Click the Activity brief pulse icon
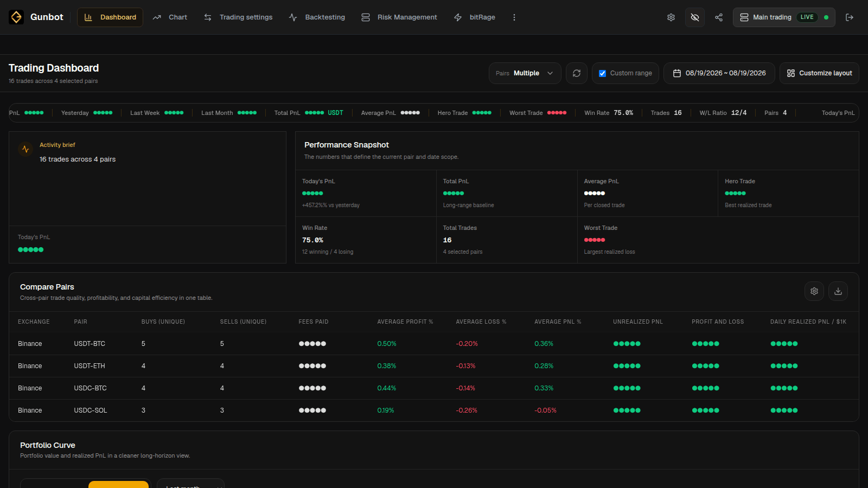Screen dimensions: 868x488 tap(25, 149)
